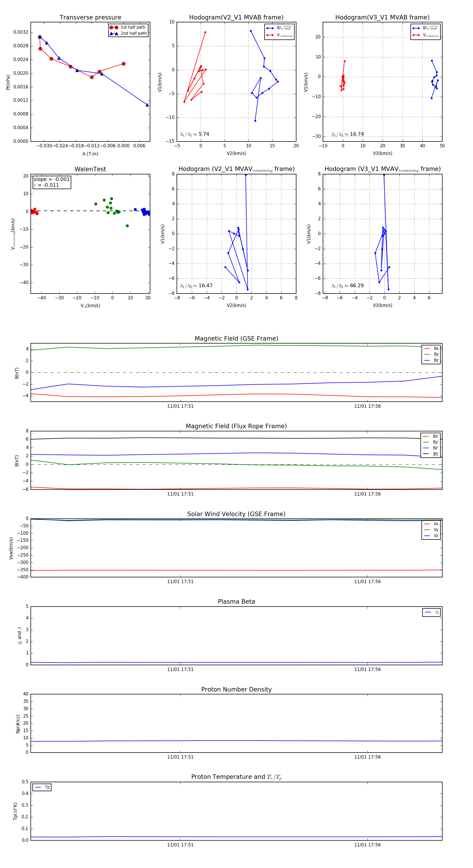Click the Tp(10^6K) axis label
The image size is (473, 868).
pos(15,811)
